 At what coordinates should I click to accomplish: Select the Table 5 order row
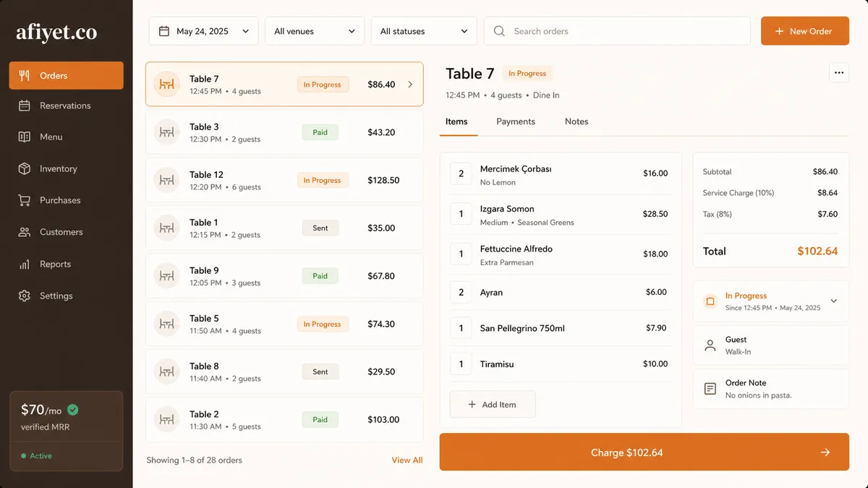tap(284, 324)
